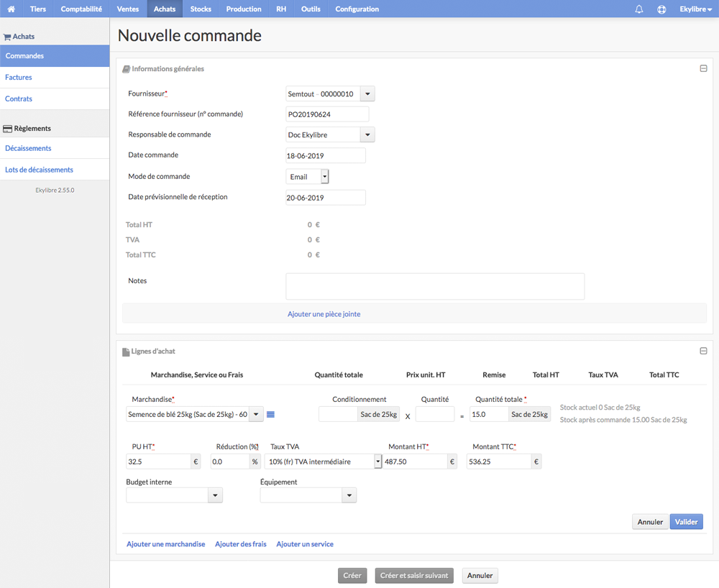Viewport: 719px width, 588px height.
Task: Open Décaissements in the sidebar
Action: click(55, 148)
